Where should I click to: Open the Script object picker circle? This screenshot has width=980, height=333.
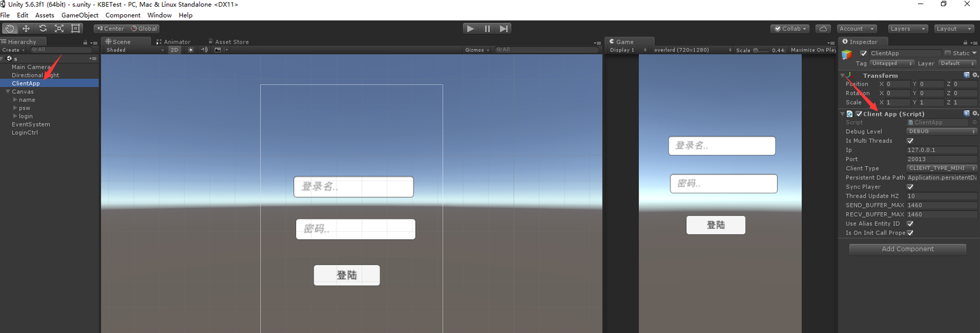[975, 122]
